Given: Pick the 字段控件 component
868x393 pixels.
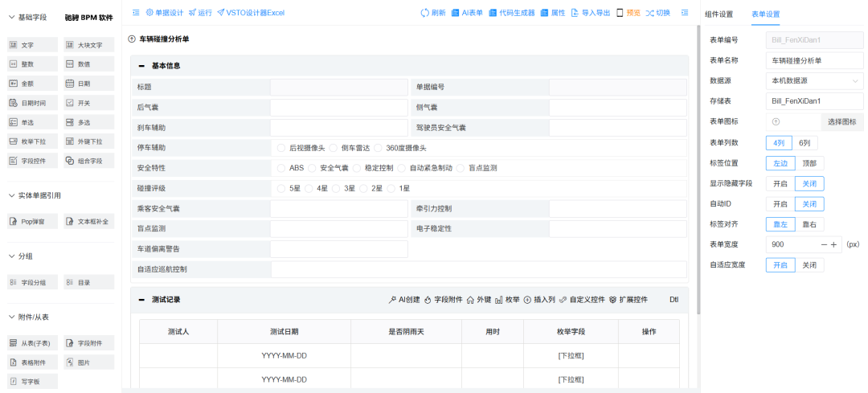Looking at the screenshot, I should click(32, 161).
